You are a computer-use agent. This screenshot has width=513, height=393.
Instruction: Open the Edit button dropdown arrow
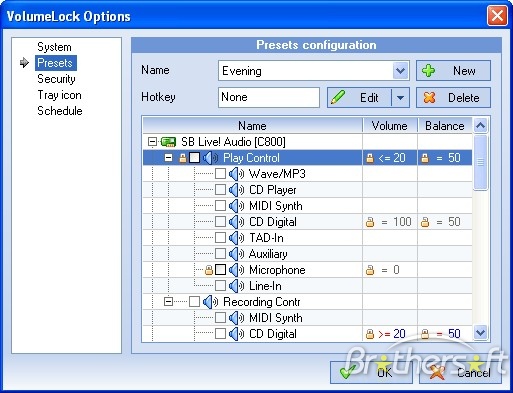click(400, 98)
